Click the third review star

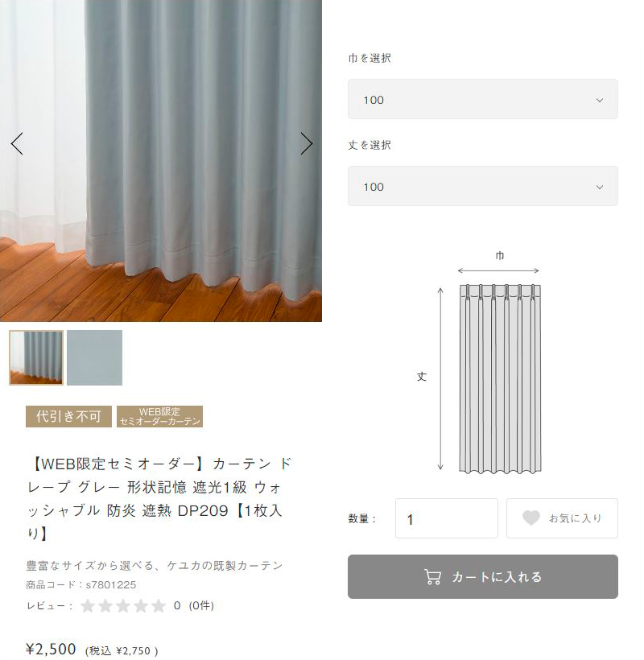(123, 606)
